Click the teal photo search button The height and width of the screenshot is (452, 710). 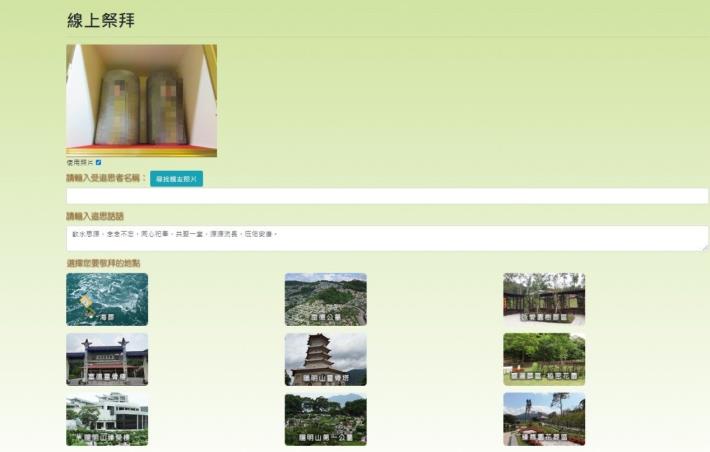(176, 179)
